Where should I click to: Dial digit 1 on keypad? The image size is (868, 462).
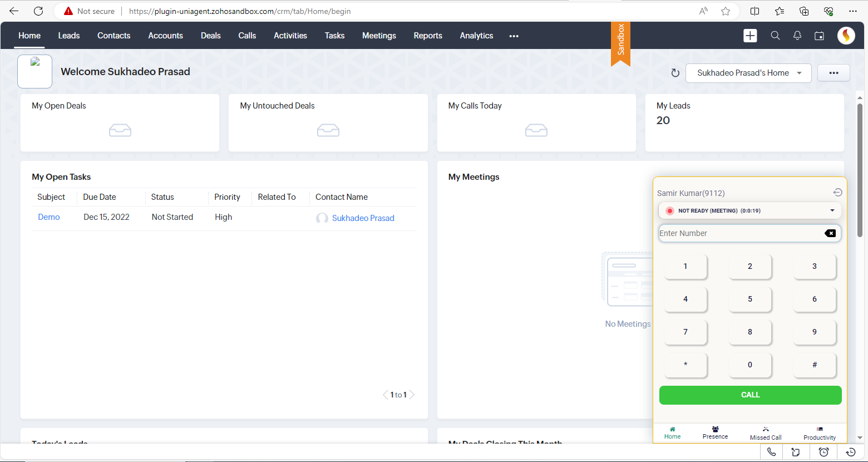point(685,266)
